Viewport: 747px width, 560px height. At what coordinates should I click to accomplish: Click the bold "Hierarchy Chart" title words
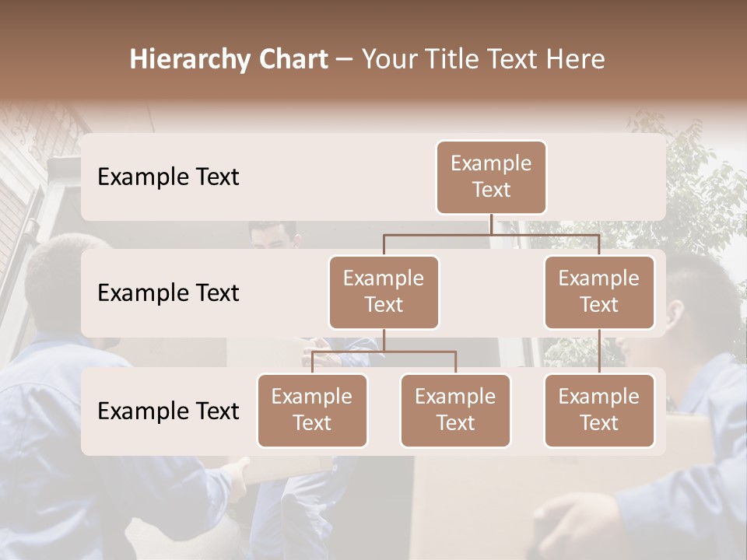click(228, 59)
